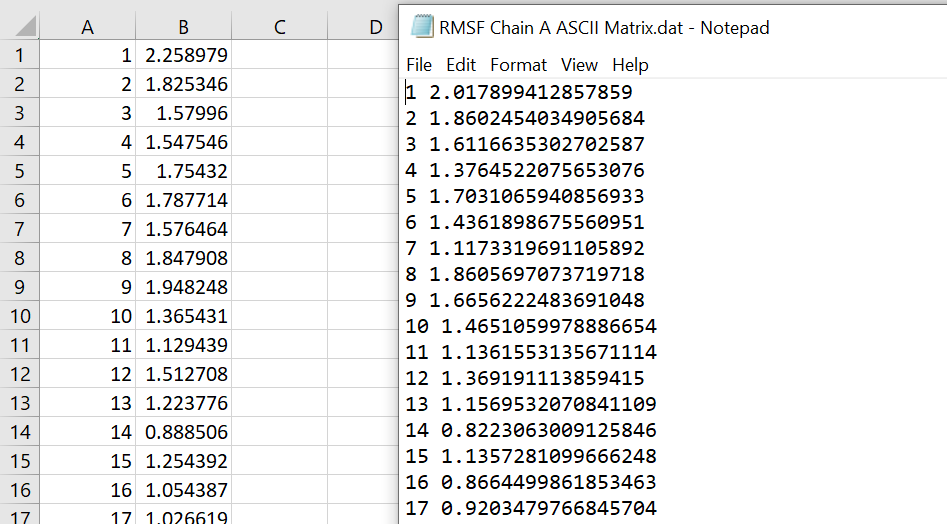Select row 1 by its row header
The height and width of the screenshot is (524, 947).
tap(19, 54)
